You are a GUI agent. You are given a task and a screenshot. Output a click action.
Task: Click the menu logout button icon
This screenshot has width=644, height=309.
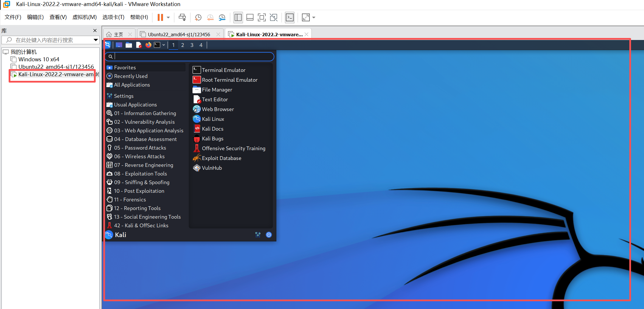(269, 235)
